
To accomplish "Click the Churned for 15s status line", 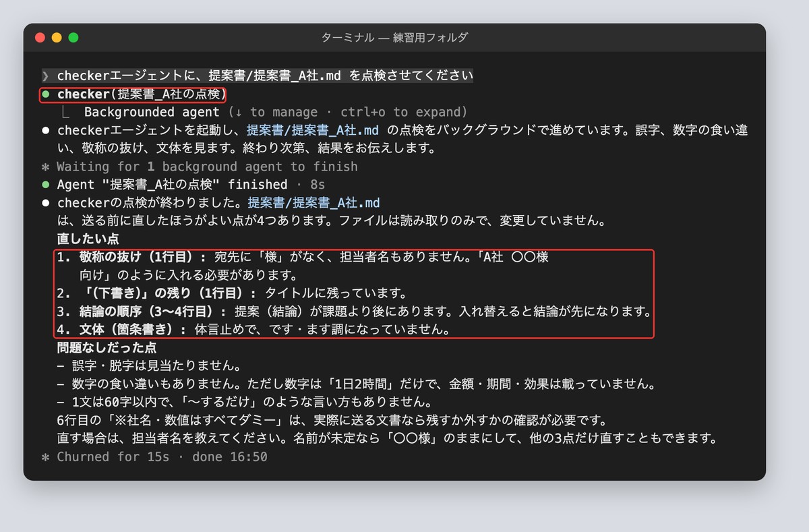I will coord(162,457).
